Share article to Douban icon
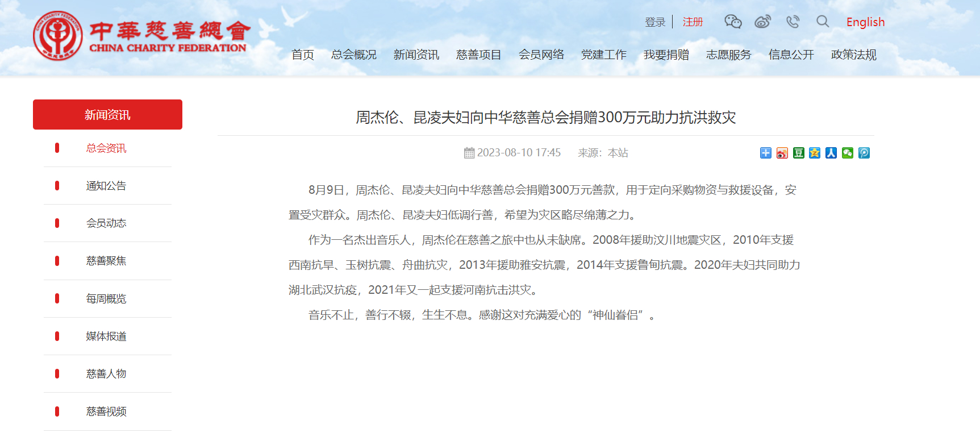Image resolution: width=980 pixels, height=441 pixels. 799,153
